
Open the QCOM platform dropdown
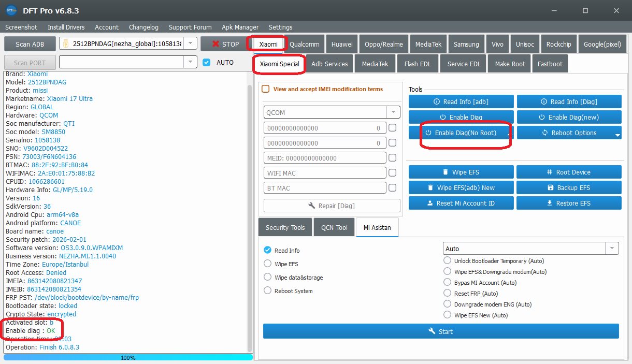(394, 112)
